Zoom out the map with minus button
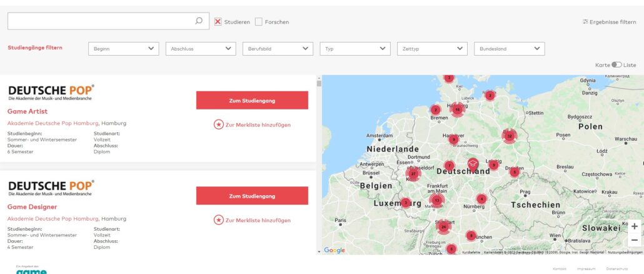Image resolution: width=644 pixels, height=274 pixels. point(634,240)
